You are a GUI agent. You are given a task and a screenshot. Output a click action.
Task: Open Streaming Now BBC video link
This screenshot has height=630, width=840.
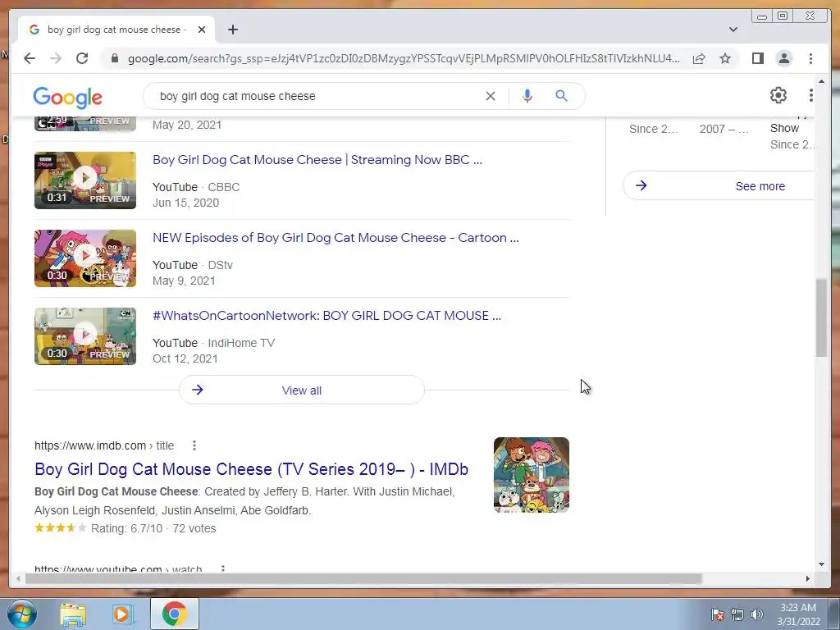coord(317,160)
